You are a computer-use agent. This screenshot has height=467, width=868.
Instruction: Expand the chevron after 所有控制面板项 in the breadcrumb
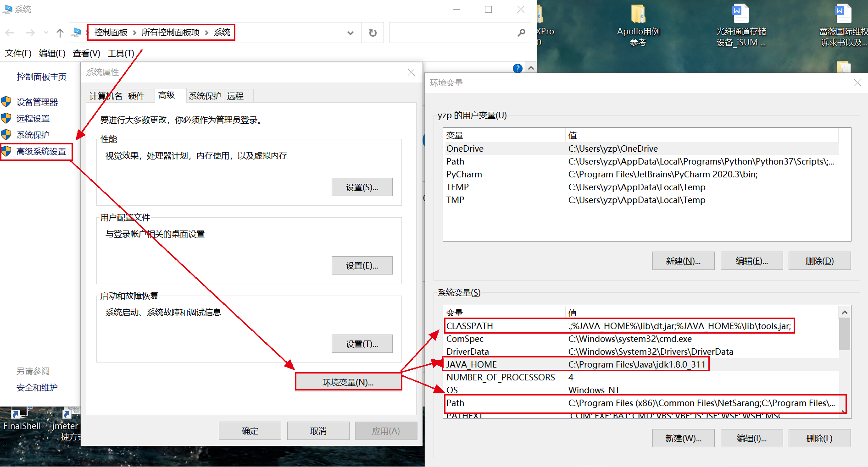(x=207, y=33)
